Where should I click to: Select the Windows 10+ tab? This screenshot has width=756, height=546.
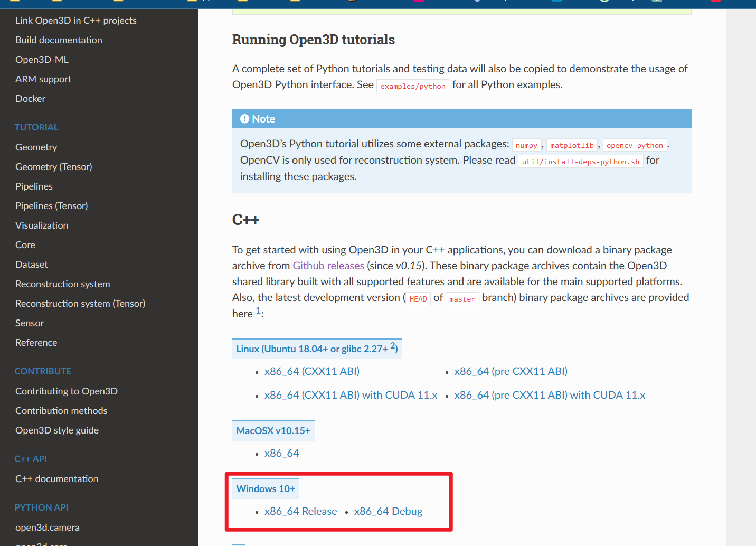click(266, 488)
